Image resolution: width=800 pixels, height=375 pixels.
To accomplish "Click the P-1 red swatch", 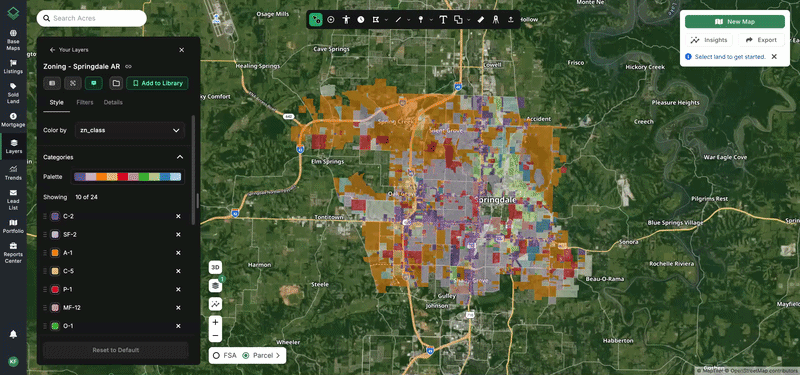I will coord(55,289).
